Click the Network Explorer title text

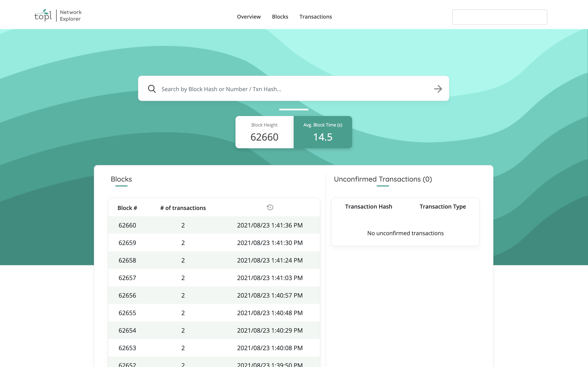click(71, 16)
